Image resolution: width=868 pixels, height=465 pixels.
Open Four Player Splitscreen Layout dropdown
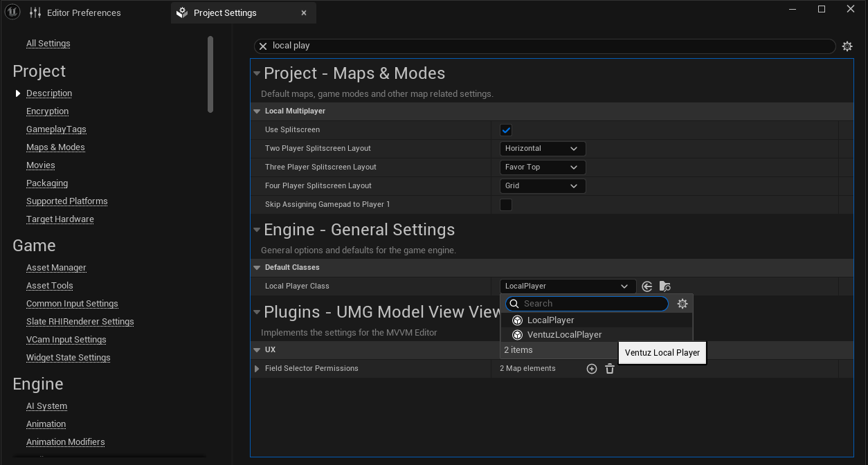[x=542, y=186]
